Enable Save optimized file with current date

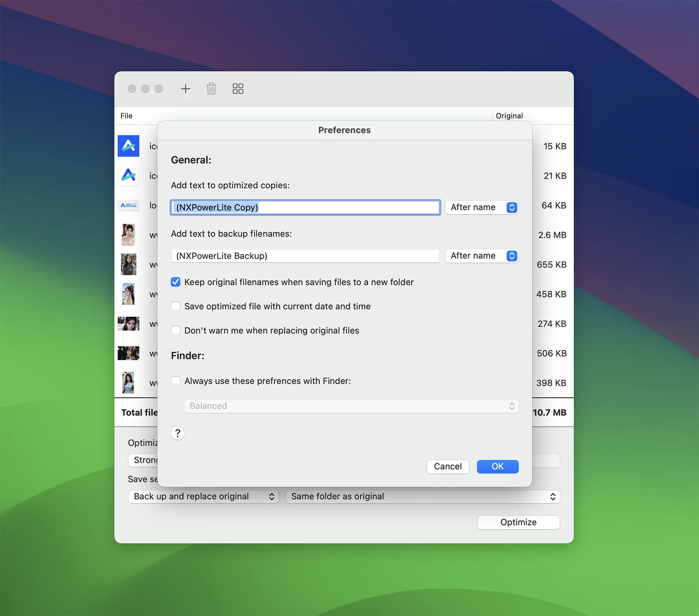tap(176, 306)
